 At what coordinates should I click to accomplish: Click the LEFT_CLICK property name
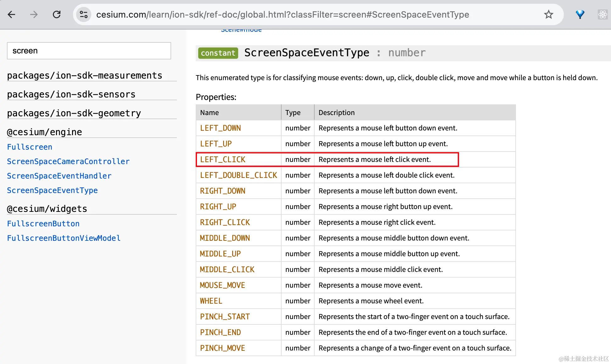pos(222,160)
